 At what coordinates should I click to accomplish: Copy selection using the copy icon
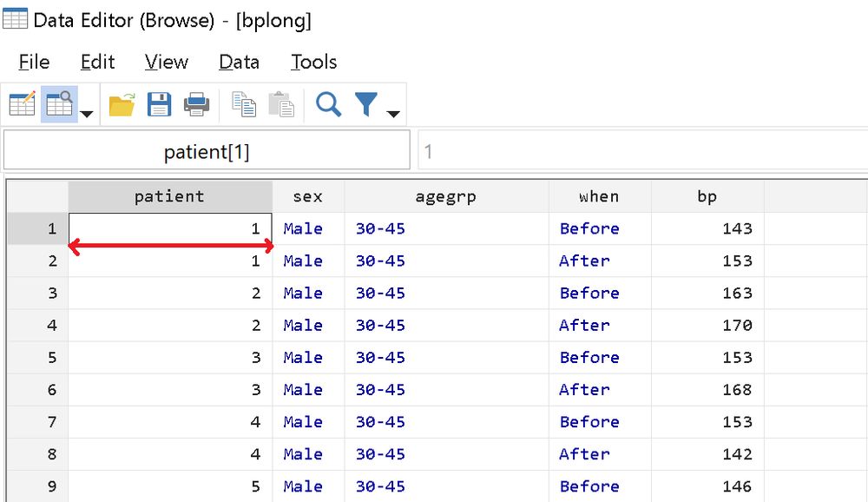(x=244, y=104)
